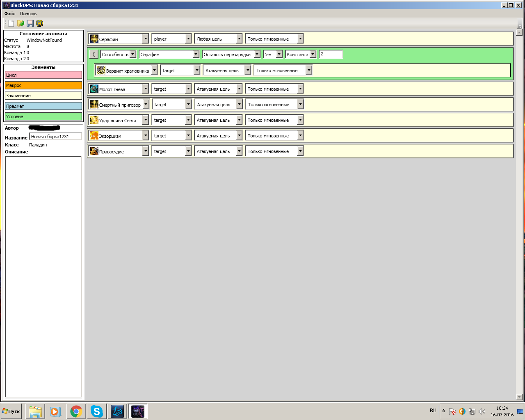Viewport: 525px width, 420px height.
Task: Expand the Осталось перезарядки dropdown
Action: coord(257,54)
